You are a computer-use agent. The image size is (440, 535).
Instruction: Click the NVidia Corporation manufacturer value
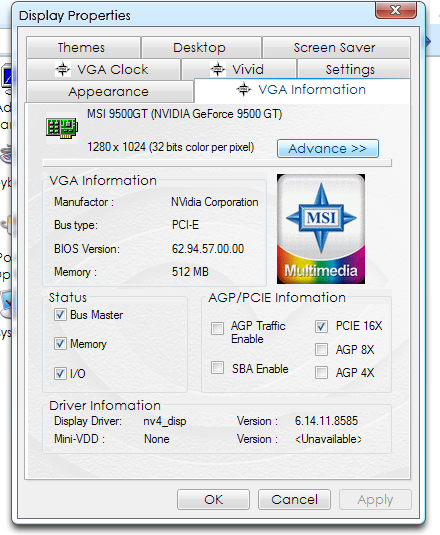pos(215,202)
